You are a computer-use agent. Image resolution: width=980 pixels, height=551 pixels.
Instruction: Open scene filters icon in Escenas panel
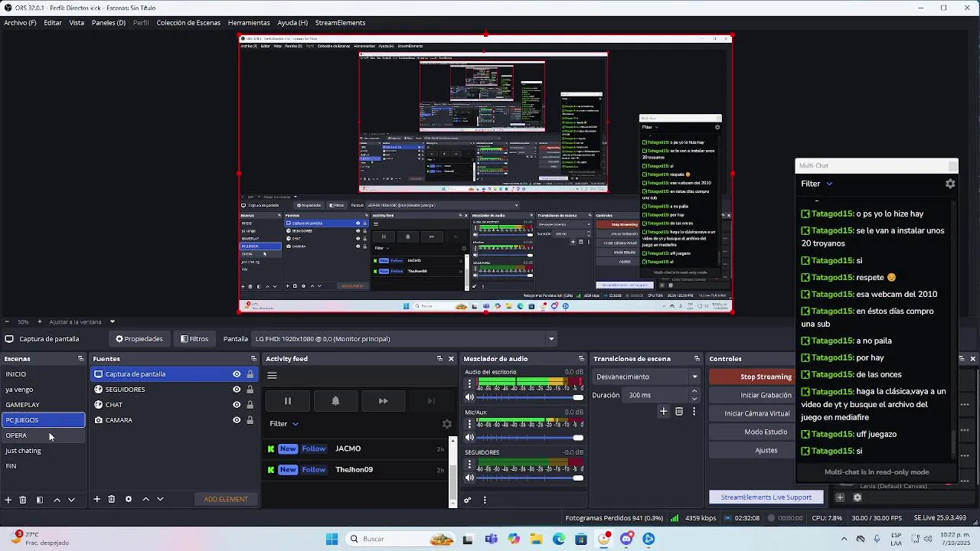40,500
